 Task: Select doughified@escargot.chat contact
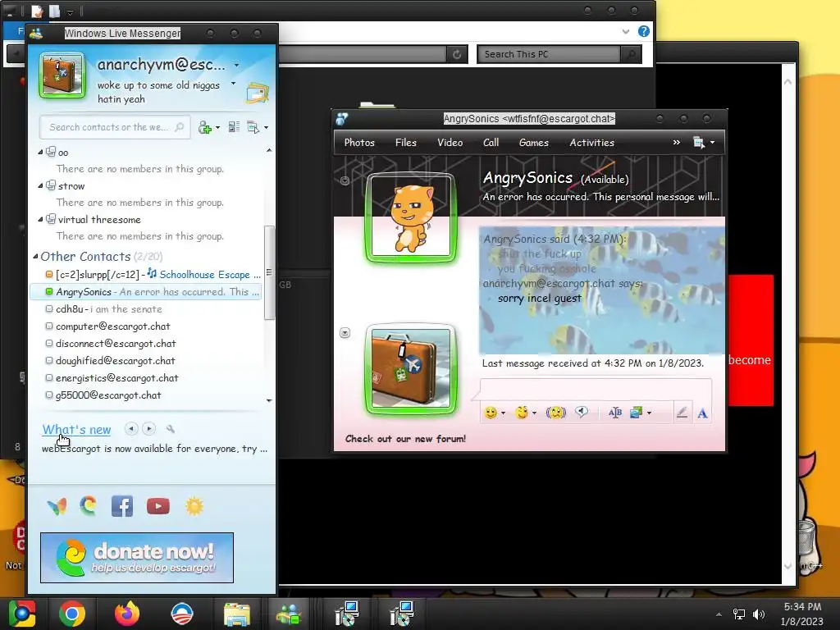146,361
